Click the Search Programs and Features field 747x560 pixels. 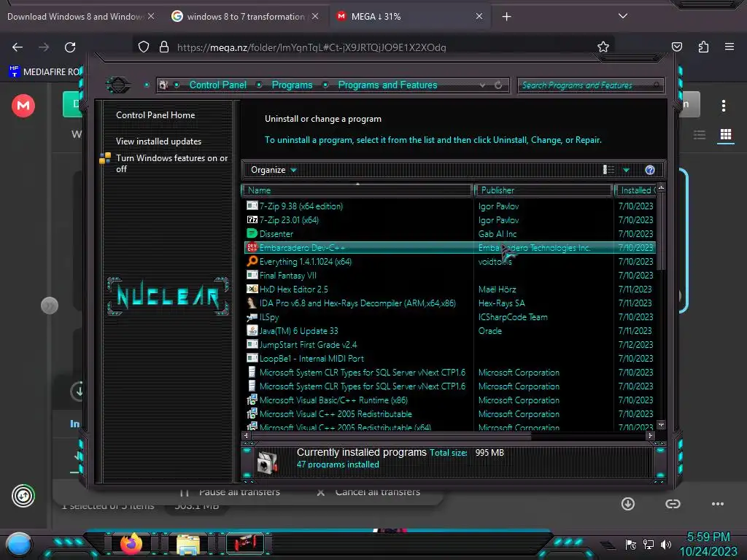click(x=590, y=85)
